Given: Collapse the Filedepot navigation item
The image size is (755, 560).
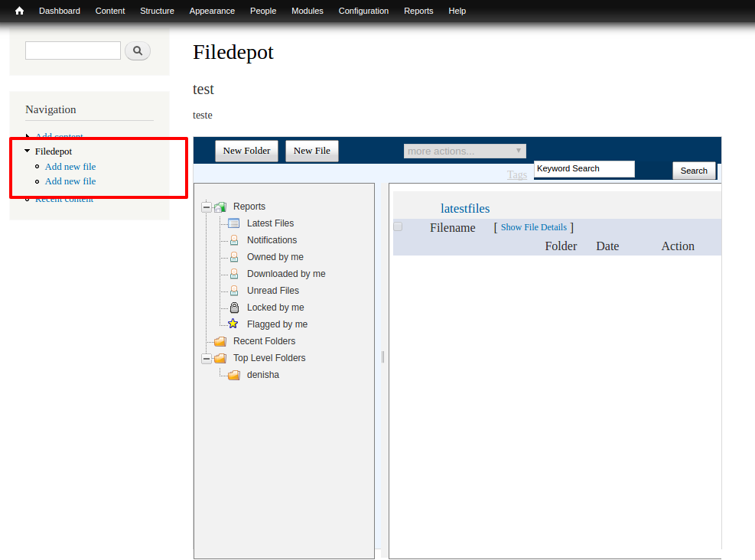Looking at the screenshot, I should click(27, 151).
